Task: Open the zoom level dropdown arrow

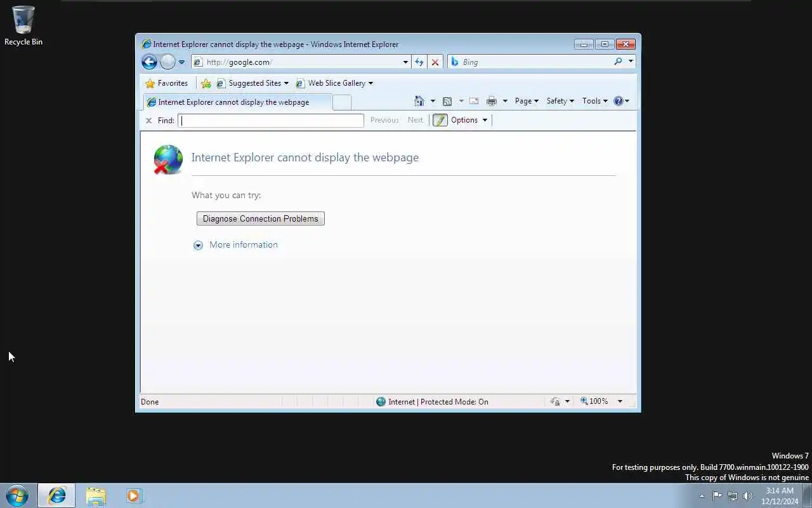Action: tap(620, 401)
